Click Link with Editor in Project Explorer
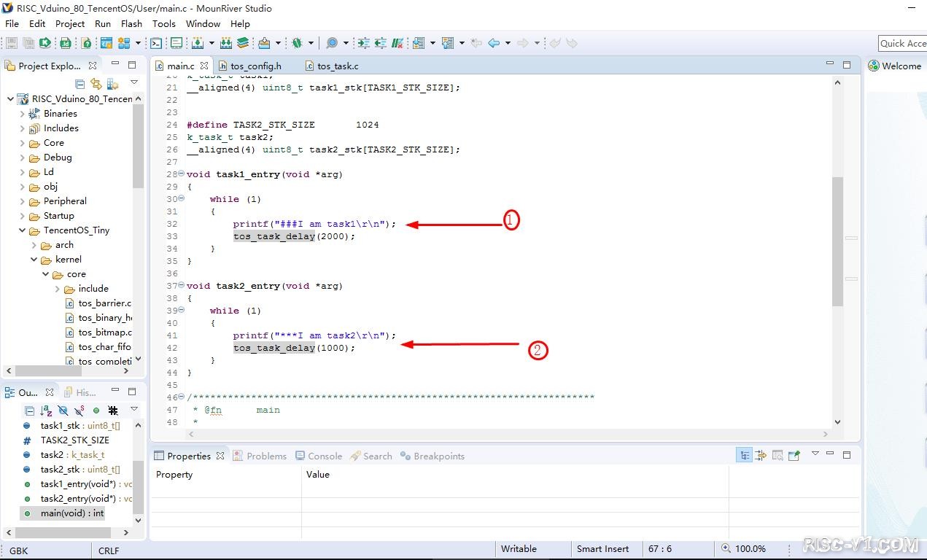The height and width of the screenshot is (560, 927). [96, 84]
